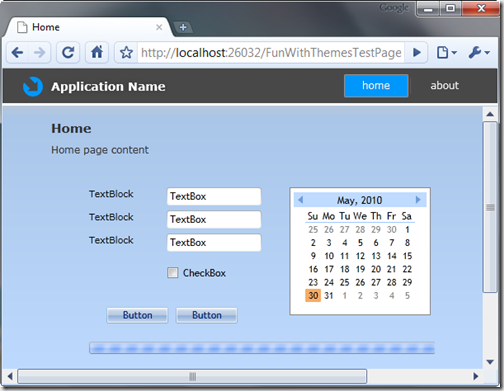
Task: Click the first TextBox field
Action: [x=214, y=196]
